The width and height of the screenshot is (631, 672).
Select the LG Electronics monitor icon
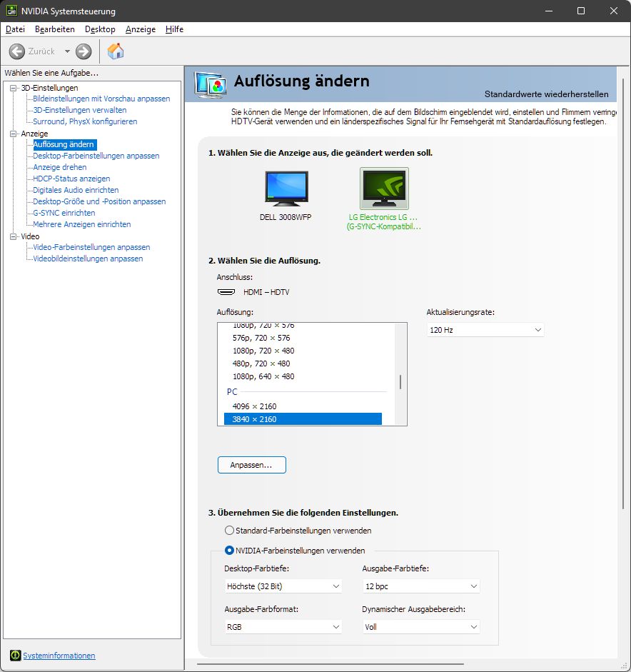[384, 189]
